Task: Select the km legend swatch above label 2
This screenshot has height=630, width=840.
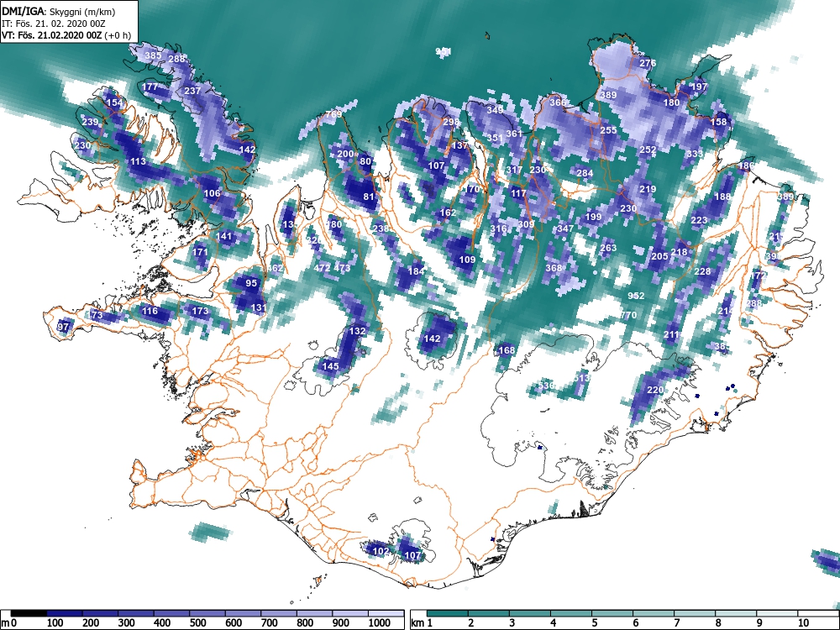Action: point(489,613)
